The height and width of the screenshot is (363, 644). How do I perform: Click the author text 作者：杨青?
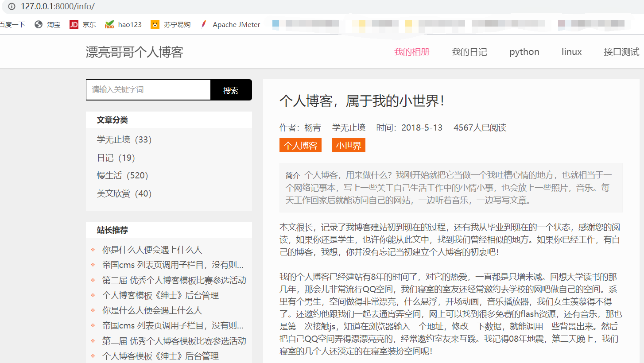(300, 128)
